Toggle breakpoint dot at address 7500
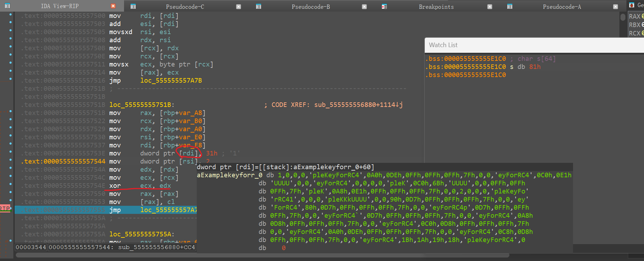This screenshot has height=261, width=644. coord(11,14)
